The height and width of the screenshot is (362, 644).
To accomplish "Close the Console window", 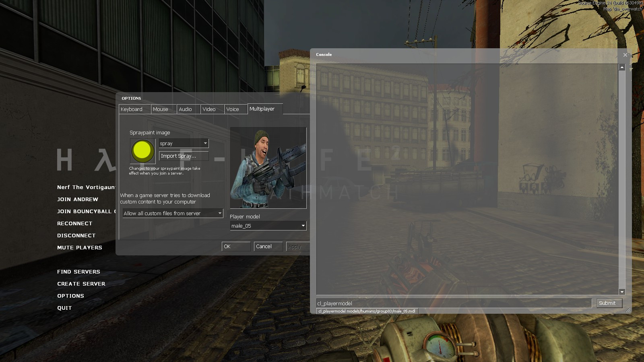I will click(625, 55).
